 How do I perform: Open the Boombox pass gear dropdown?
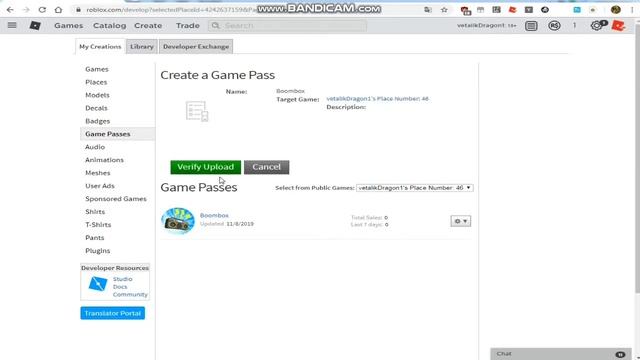pyautogui.click(x=460, y=221)
